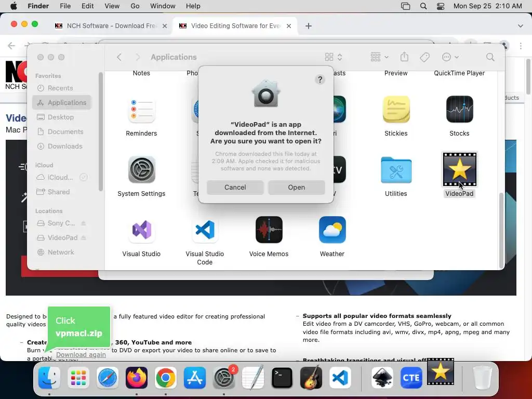The width and height of the screenshot is (532, 399).
Task: Open GarageBand from the Dock
Action: pos(311,377)
